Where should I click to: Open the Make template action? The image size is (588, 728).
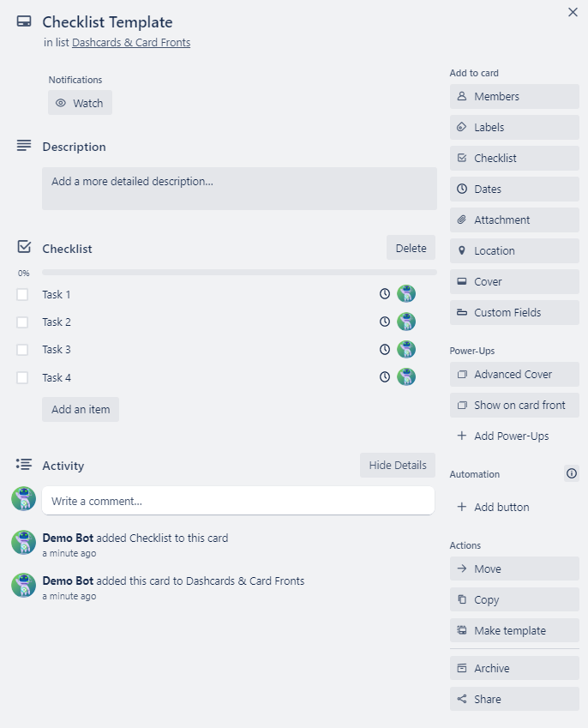[x=513, y=630]
